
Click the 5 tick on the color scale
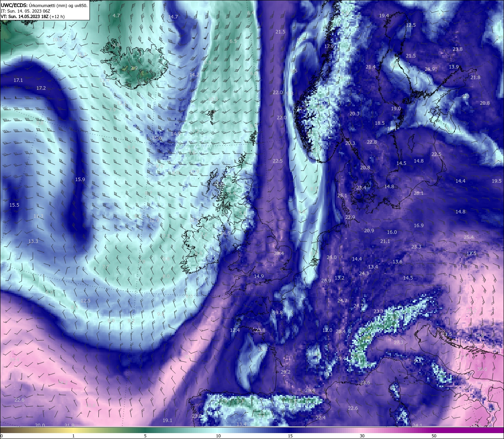[145, 435]
